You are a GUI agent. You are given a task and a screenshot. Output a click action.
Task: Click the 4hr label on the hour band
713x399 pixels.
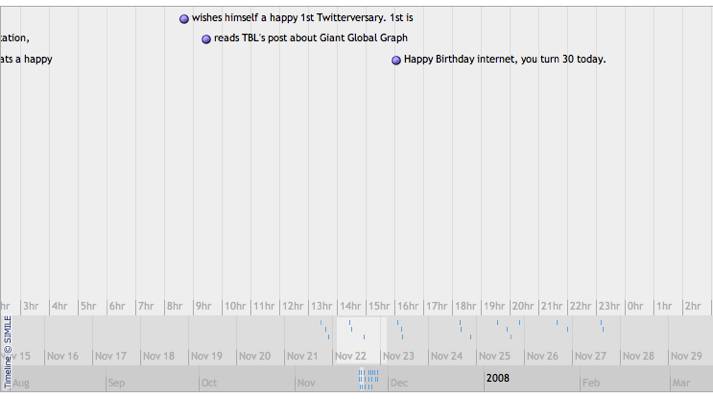[x=60, y=306]
